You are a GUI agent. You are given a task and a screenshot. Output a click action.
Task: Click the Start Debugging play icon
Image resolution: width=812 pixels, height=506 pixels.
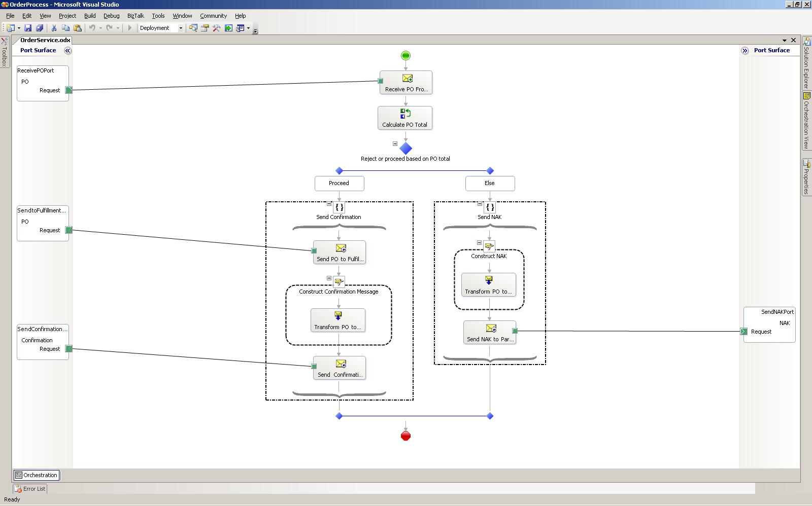[130, 28]
